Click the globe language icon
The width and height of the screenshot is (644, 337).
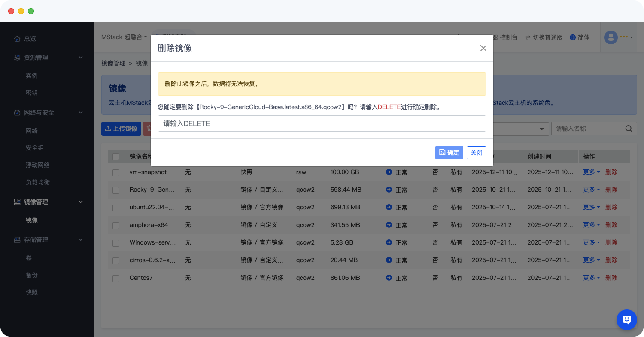(x=572, y=37)
